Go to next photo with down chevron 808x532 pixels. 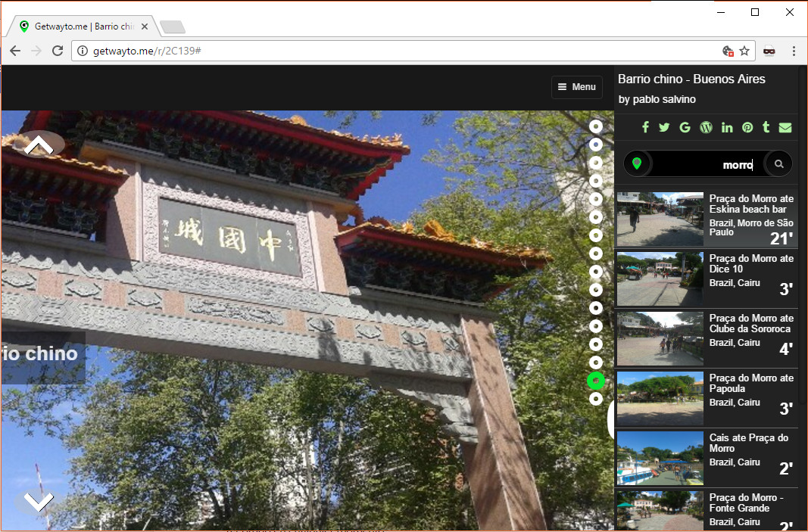point(39,500)
